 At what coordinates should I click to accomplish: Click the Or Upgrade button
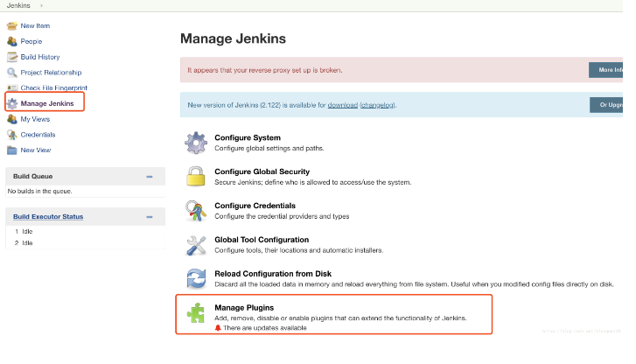click(x=606, y=105)
